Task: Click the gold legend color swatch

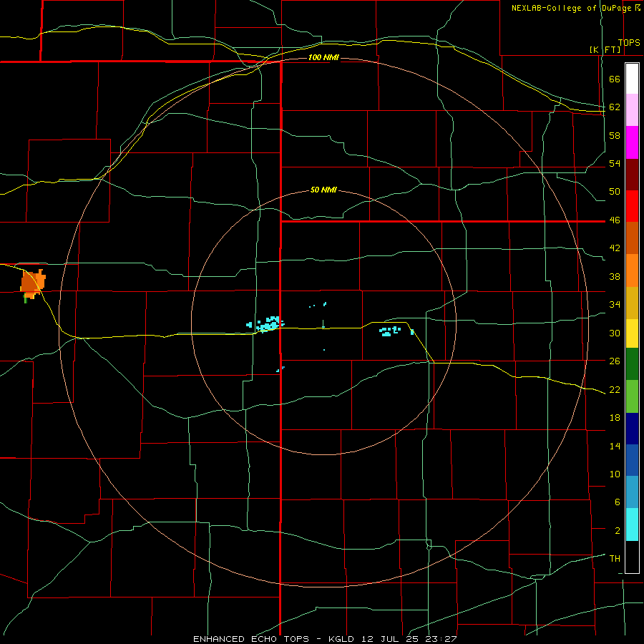Action: pyautogui.click(x=632, y=303)
